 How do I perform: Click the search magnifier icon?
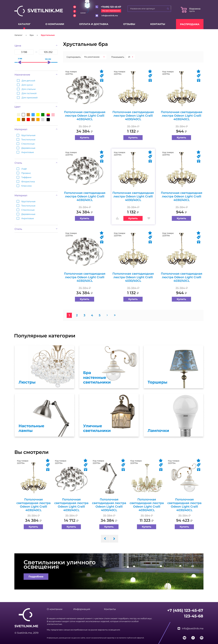click(x=168, y=9)
